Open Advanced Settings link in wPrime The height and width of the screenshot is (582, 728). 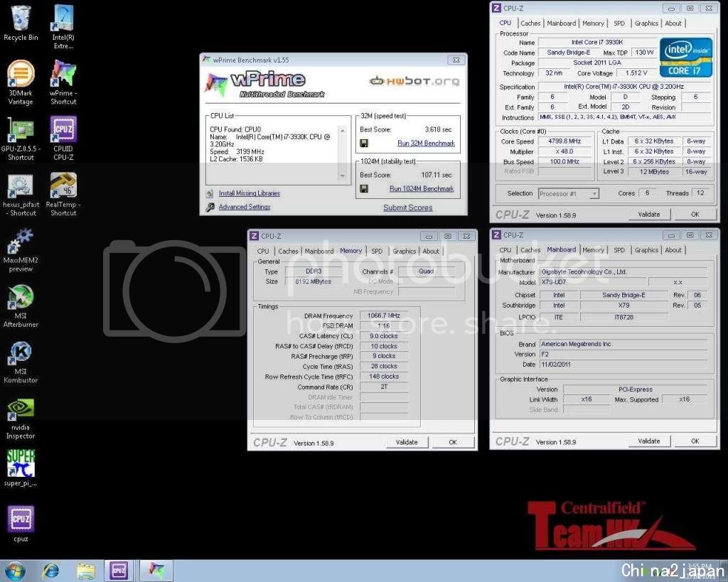click(245, 207)
